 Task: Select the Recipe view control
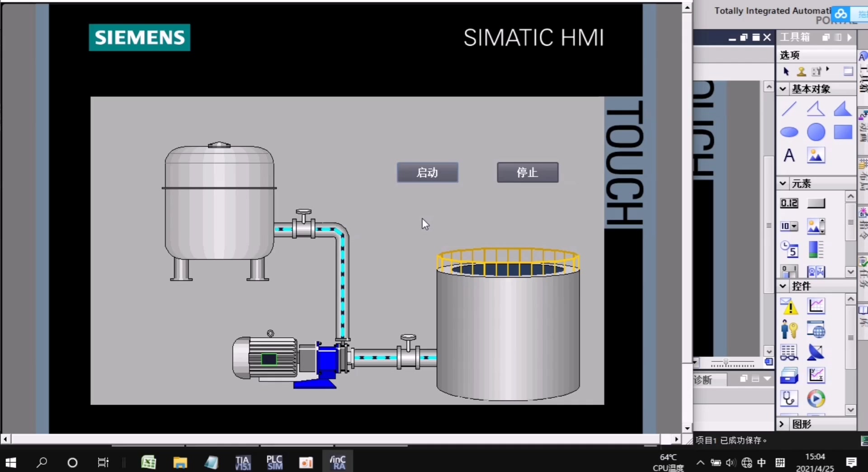789,376
